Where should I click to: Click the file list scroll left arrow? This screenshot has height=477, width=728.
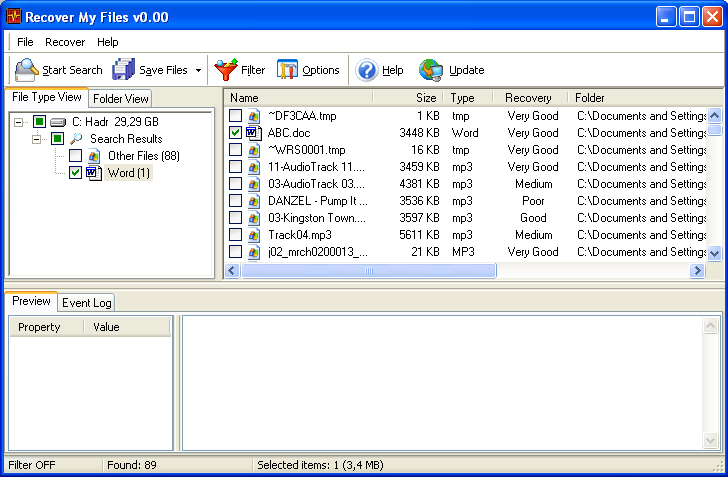click(233, 270)
